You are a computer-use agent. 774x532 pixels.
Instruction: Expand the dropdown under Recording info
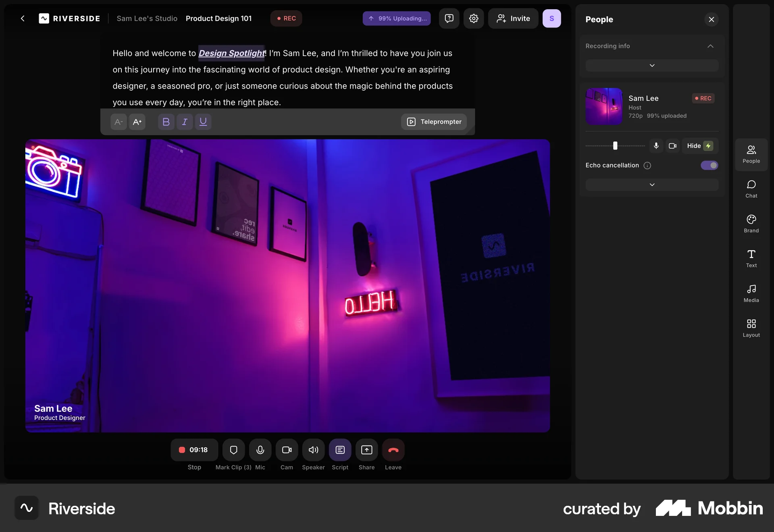coord(652,65)
